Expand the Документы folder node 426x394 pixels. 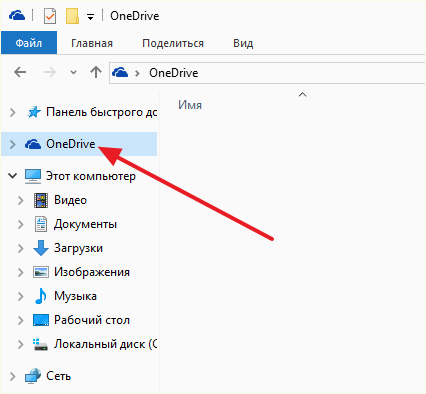coord(21,224)
